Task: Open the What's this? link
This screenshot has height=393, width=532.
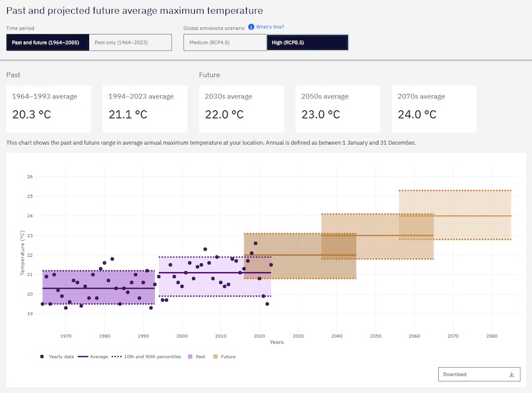Action: coord(270,27)
